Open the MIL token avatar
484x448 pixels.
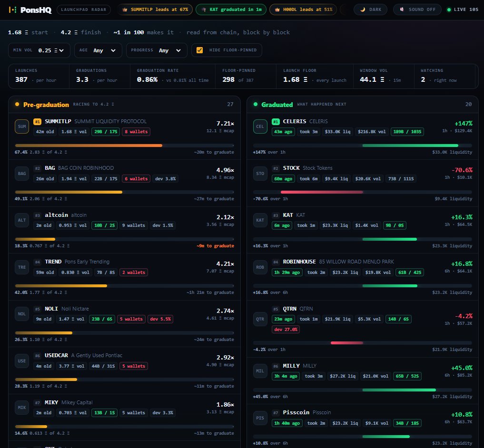point(260,371)
